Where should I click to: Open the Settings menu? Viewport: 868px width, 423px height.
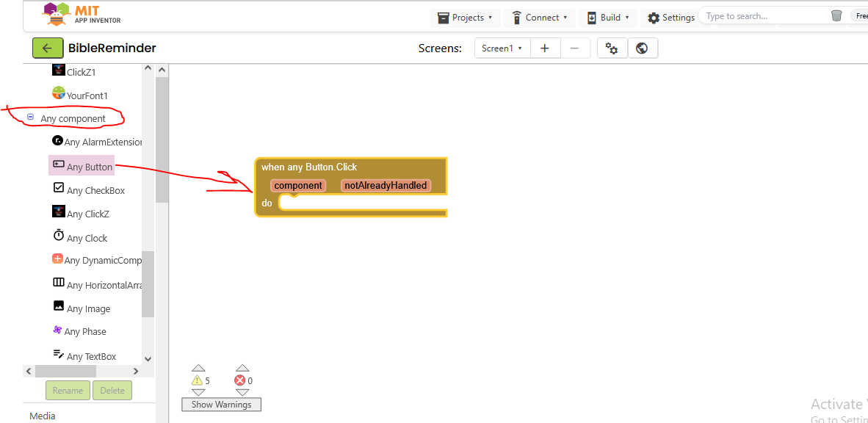pos(670,18)
